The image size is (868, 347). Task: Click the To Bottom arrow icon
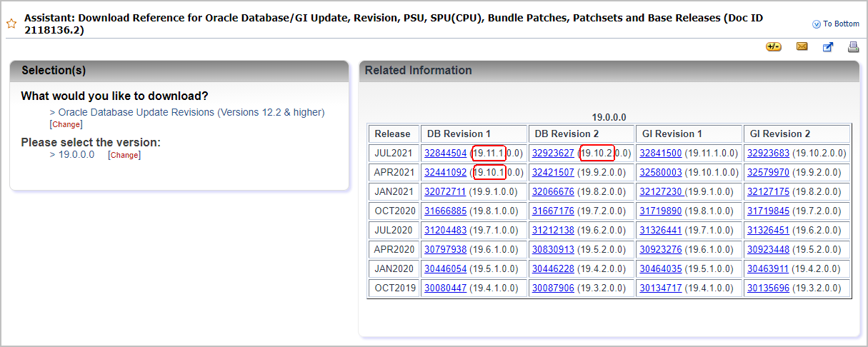(817, 24)
